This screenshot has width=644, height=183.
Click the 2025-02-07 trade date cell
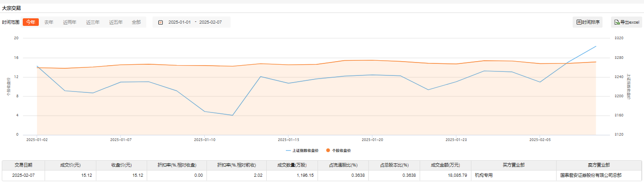coord(23,175)
